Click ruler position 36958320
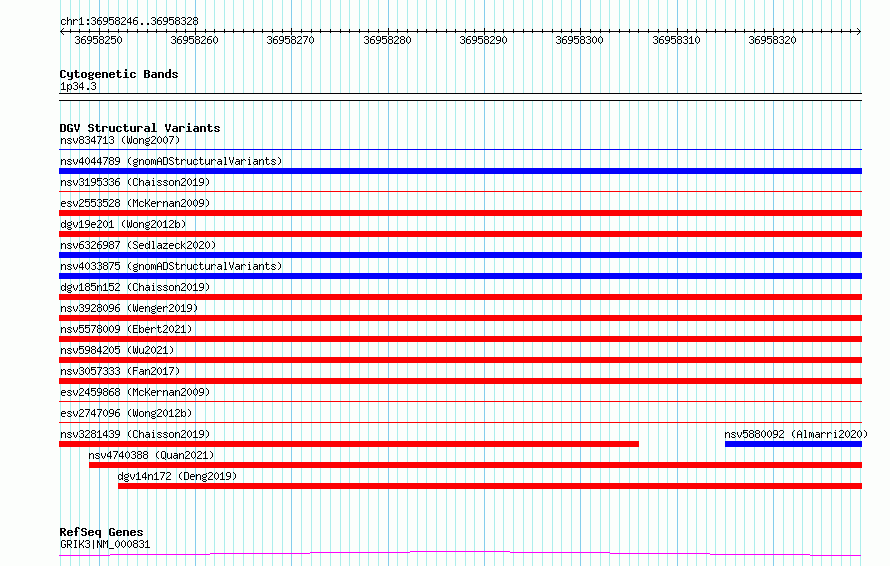The height and width of the screenshot is (566, 890). pos(772,40)
